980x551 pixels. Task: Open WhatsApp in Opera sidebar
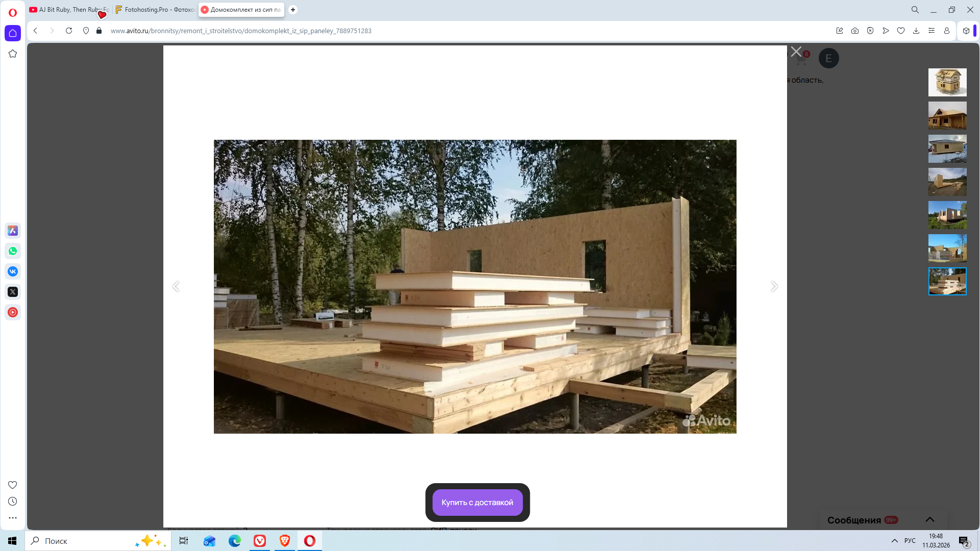coord(13,251)
